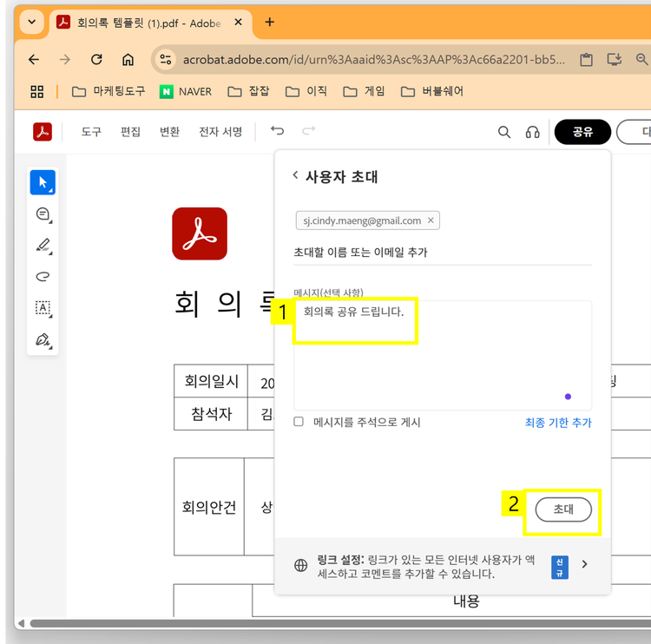Open a new browser tab
The image size is (651, 644).
click(269, 22)
